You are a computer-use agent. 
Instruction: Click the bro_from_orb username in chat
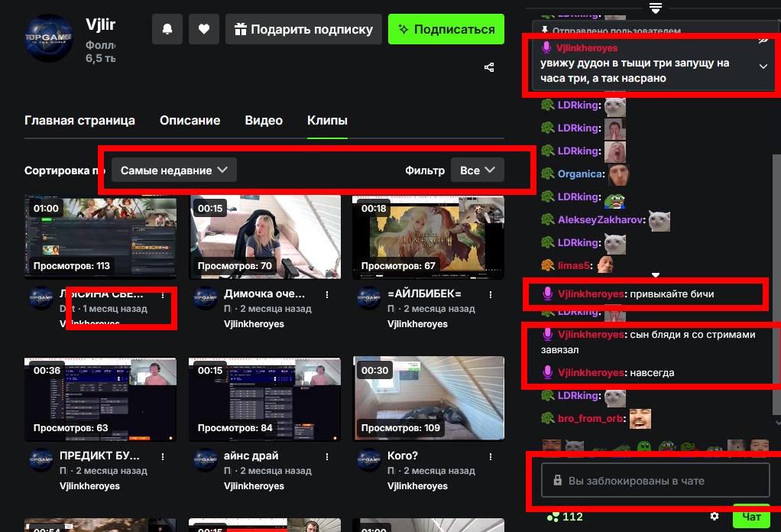pyautogui.click(x=590, y=418)
